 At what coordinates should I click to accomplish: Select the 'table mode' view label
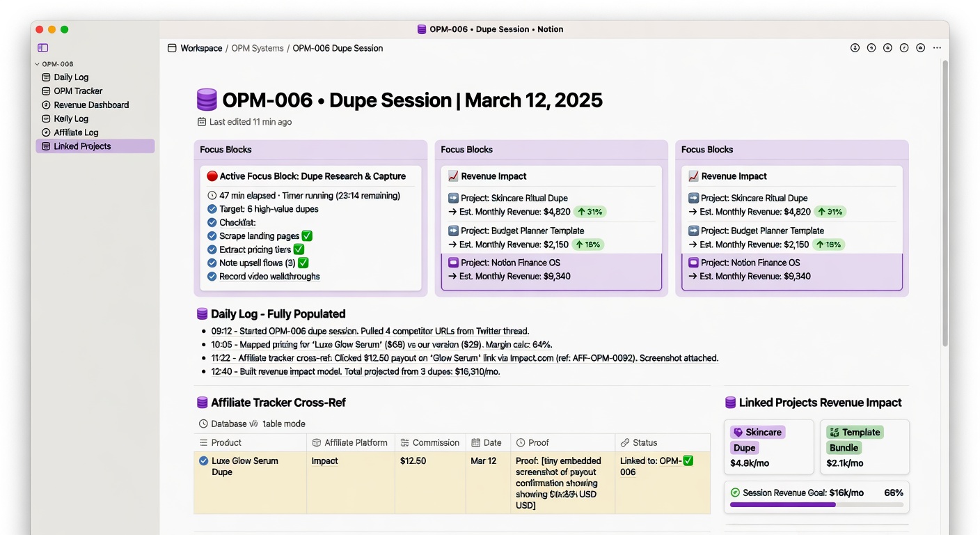click(x=284, y=424)
